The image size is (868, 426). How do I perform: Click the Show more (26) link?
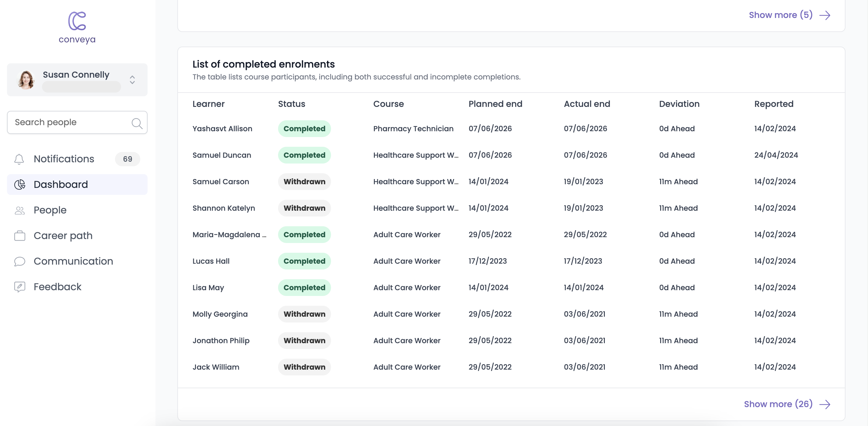tap(778, 404)
